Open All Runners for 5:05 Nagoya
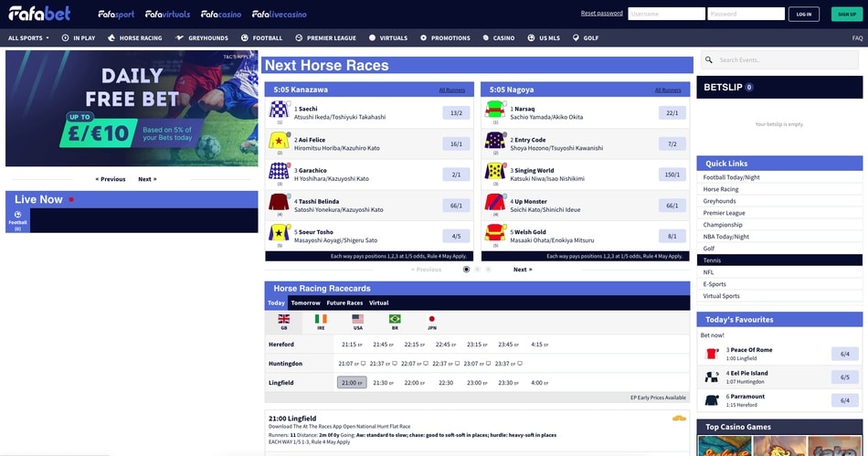 pyautogui.click(x=668, y=90)
